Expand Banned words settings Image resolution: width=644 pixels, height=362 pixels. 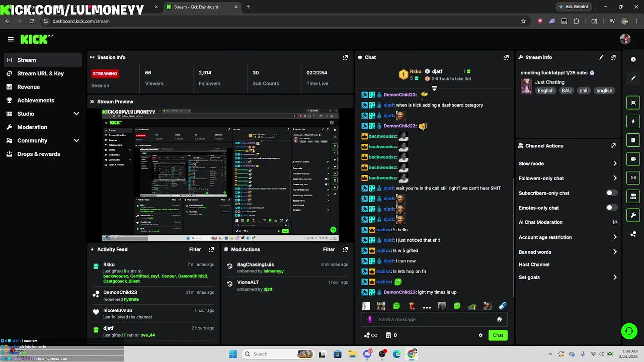[x=615, y=252]
